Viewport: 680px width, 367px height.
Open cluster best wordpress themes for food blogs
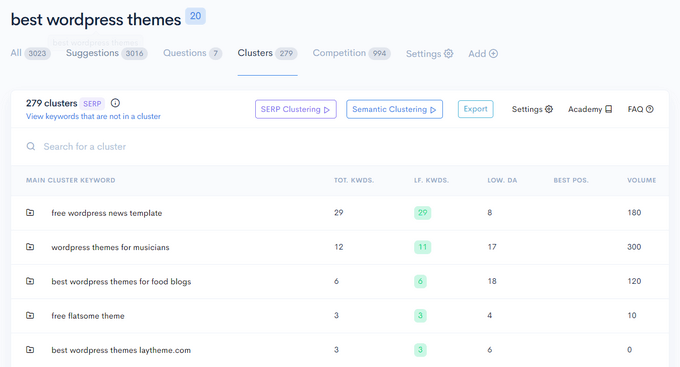(121, 282)
